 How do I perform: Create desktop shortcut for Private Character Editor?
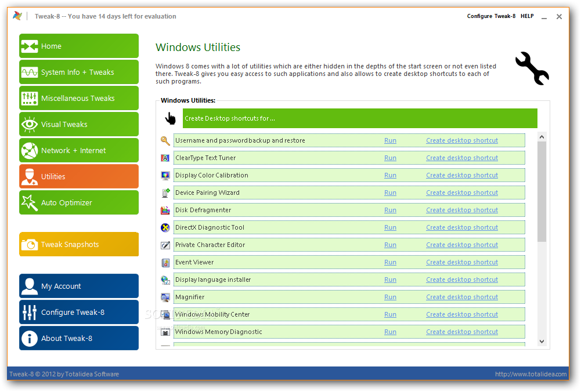click(x=461, y=245)
